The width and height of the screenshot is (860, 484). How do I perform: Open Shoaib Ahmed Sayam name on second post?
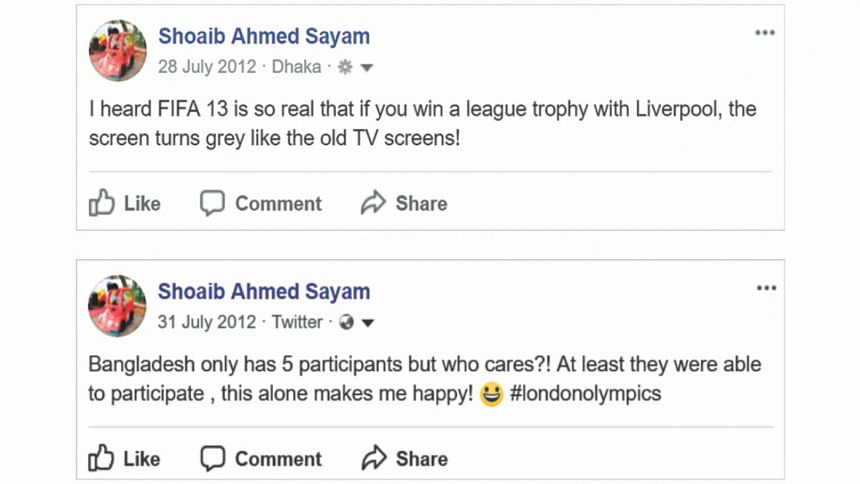pyautogui.click(x=264, y=291)
